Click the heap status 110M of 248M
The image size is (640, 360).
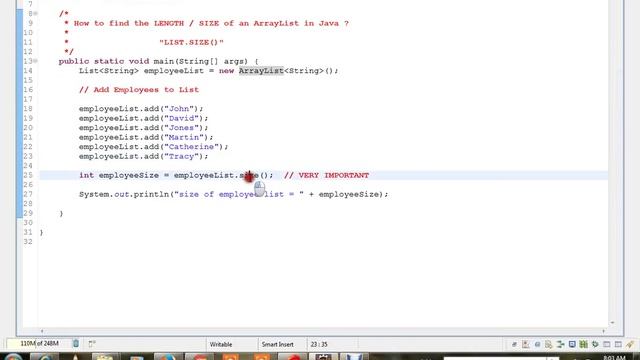39,344
